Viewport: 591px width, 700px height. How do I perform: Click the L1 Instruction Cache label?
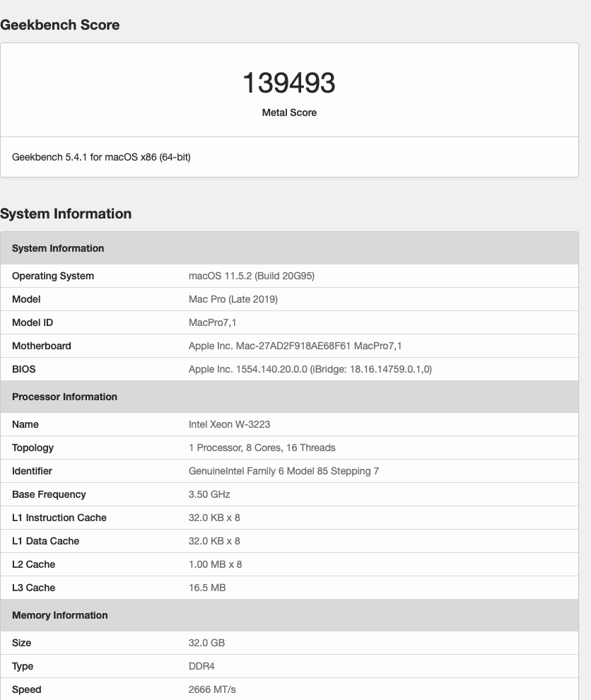(x=59, y=518)
